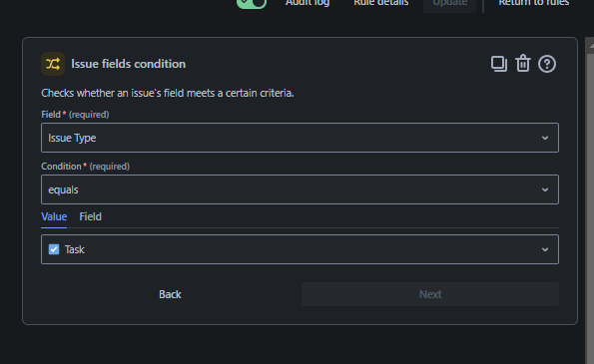Open help for Issue fields condition
The width and height of the screenshot is (594, 364).
[547, 64]
